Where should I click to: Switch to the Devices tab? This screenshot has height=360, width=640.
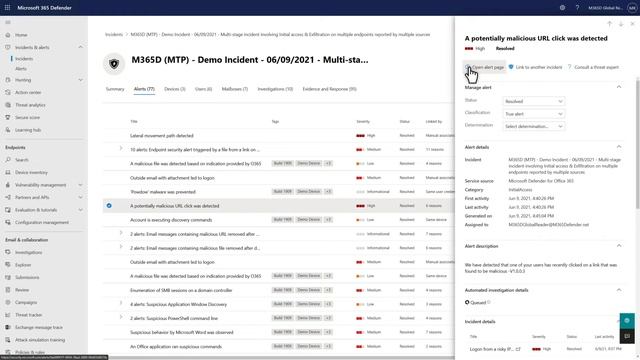point(175,89)
